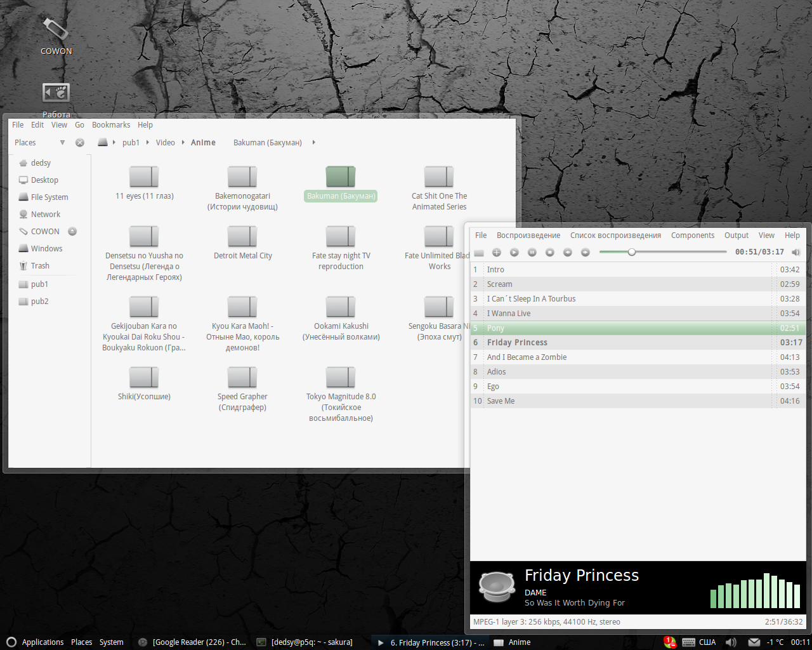Image resolution: width=812 pixels, height=650 pixels.
Task: Click the add files plus icon
Action: coord(497,253)
